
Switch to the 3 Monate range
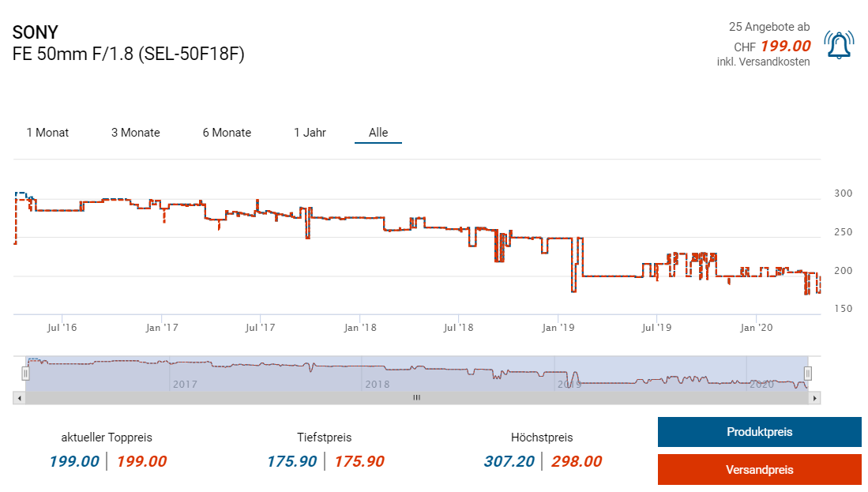point(135,133)
